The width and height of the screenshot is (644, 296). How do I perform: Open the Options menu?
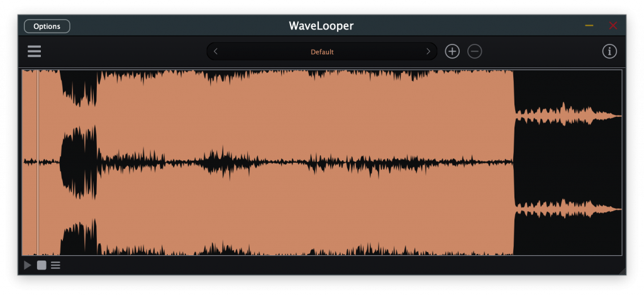(x=47, y=26)
